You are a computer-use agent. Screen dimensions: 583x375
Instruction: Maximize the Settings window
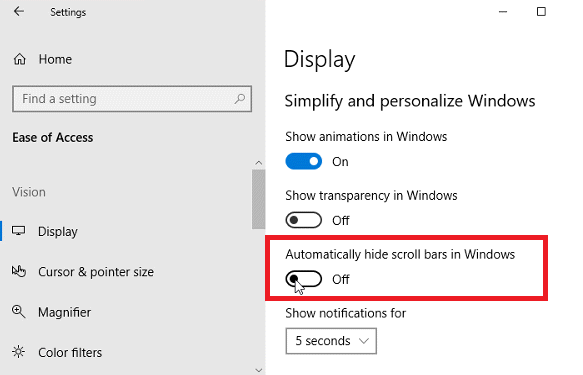pos(541,12)
